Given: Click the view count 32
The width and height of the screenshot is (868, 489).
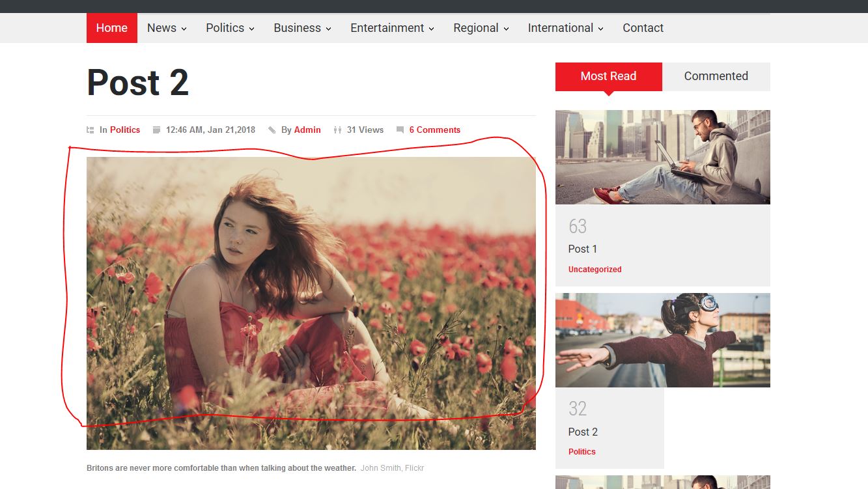Looking at the screenshot, I should point(578,409).
